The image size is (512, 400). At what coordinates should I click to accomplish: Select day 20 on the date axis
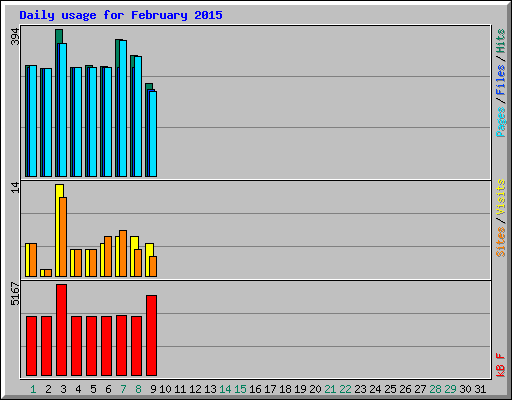click(x=315, y=389)
